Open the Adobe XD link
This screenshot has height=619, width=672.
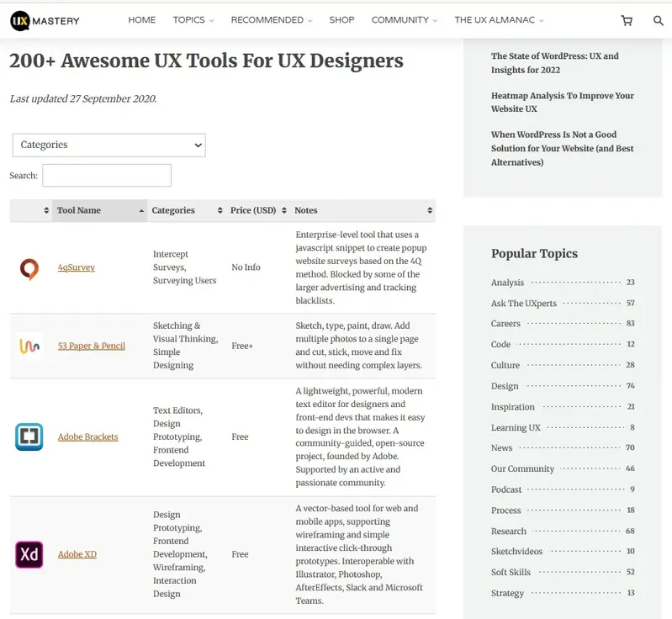tap(77, 554)
